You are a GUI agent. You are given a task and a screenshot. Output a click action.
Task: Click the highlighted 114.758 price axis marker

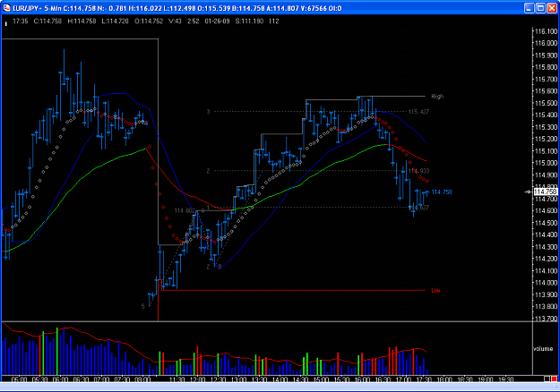pyautogui.click(x=545, y=192)
